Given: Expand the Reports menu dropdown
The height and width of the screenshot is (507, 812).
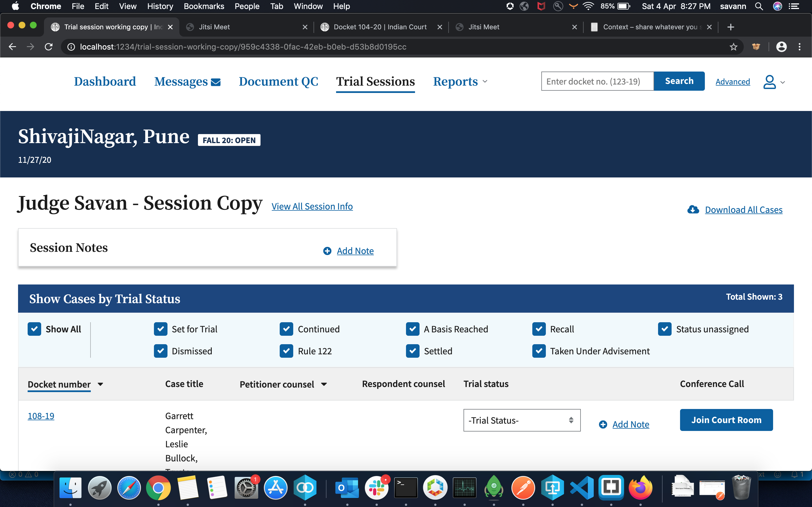Looking at the screenshot, I should [x=460, y=81].
